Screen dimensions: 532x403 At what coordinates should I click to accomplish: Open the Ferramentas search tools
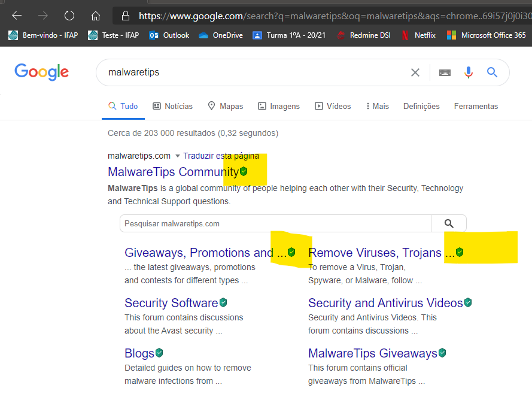[476, 106]
